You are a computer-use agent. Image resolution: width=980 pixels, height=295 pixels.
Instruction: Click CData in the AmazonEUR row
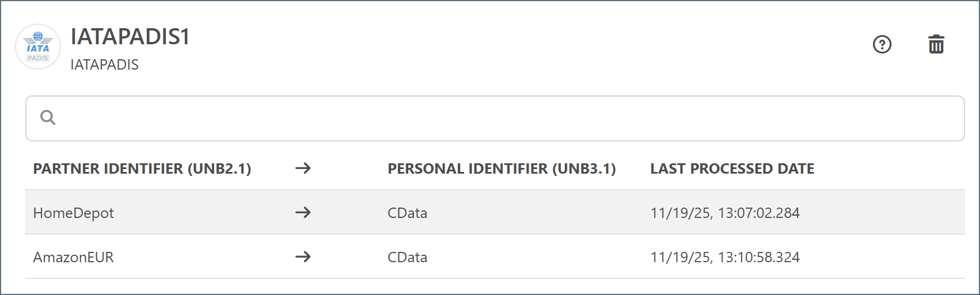pos(407,258)
